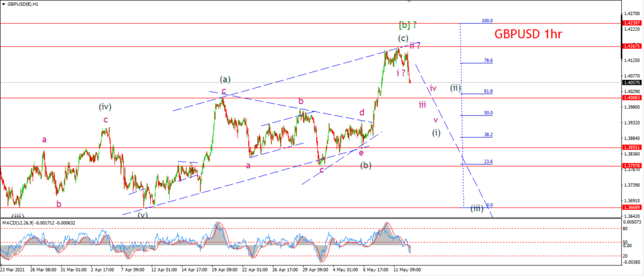644x276 pixels.
Task: Select the Fibonacci 23.6 retracement label
Action: [488, 162]
